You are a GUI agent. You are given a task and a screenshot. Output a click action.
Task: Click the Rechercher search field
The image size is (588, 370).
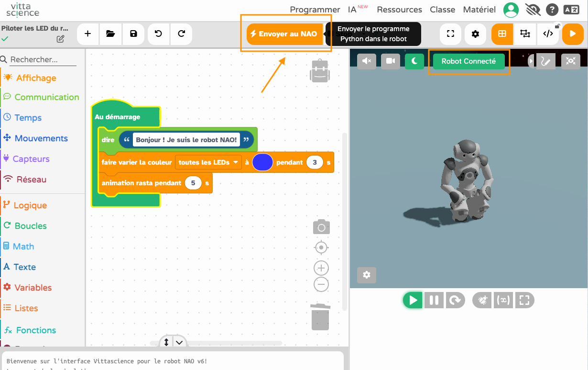43,60
